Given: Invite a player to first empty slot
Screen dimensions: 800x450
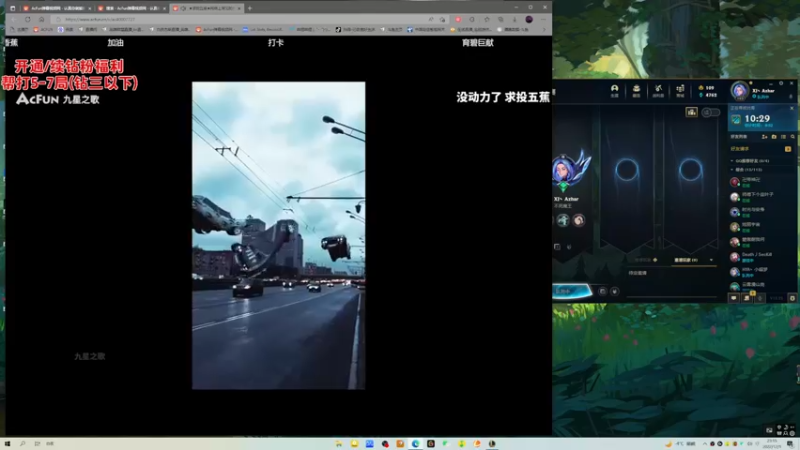Looking at the screenshot, I should pyautogui.click(x=627, y=170).
